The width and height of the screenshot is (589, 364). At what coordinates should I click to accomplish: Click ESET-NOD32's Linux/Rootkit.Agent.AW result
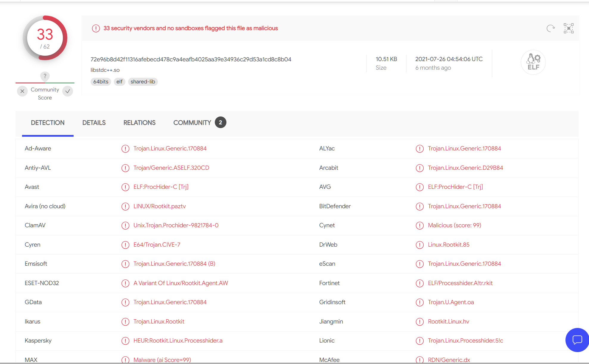pos(181,283)
